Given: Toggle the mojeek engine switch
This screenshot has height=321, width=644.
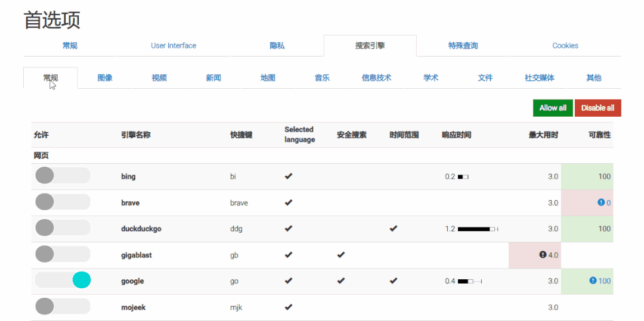Looking at the screenshot, I should point(63,306).
